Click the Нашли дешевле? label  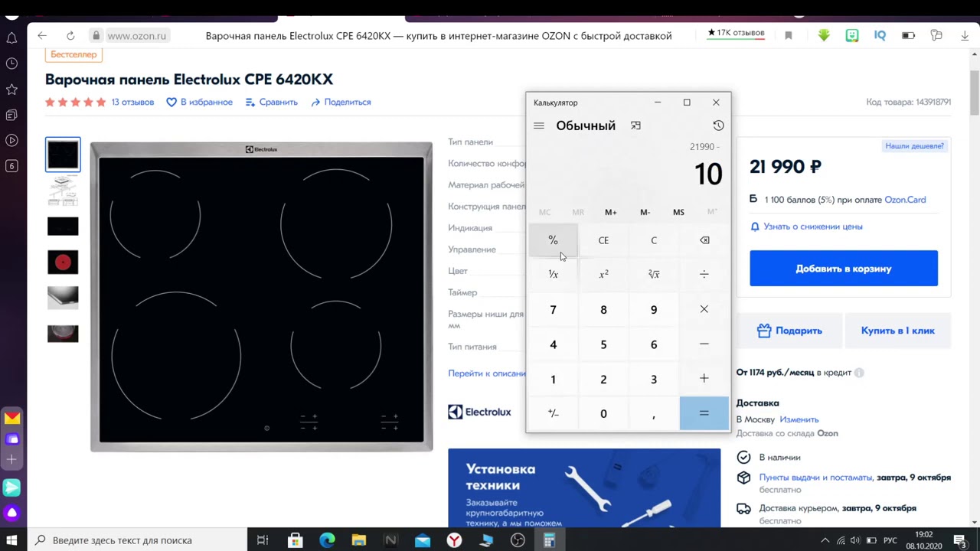914,146
